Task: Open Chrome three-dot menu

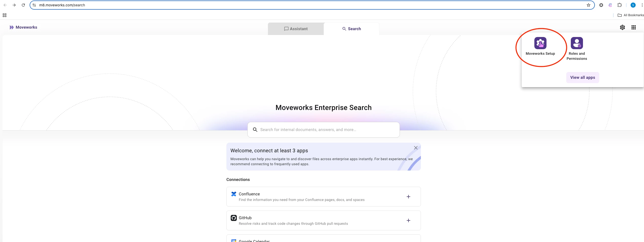Action: coord(642,5)
